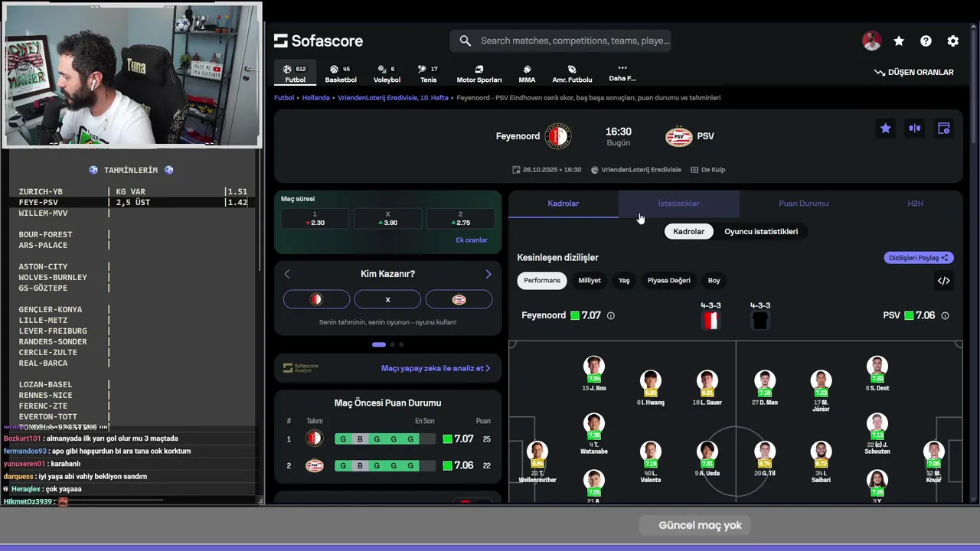Screen dimensions: 980x551
Task: Click info icon next to PSV 7.06
Action: pyautogui.click(x=945, y=315)
